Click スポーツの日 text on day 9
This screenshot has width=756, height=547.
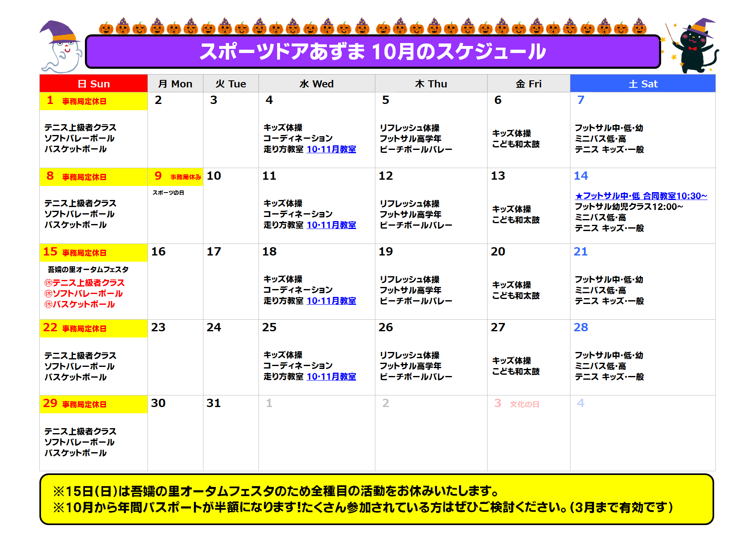pyautogui.click(x=168, y=193)
